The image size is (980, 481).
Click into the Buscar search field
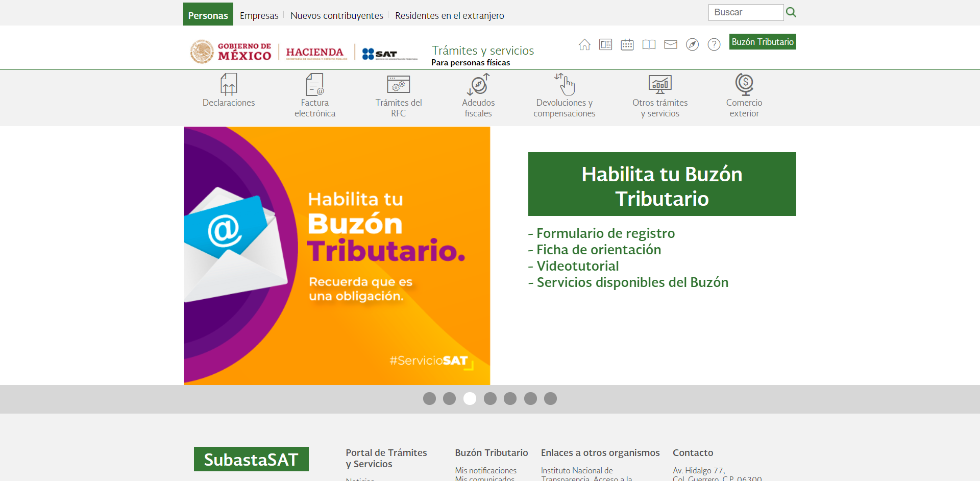[746, 12]
